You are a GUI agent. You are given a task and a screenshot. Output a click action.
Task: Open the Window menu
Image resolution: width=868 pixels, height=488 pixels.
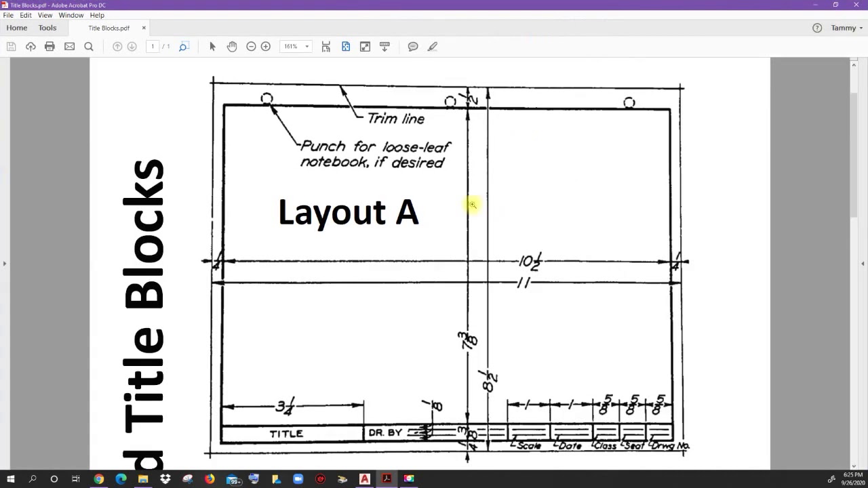coord(71,15)
